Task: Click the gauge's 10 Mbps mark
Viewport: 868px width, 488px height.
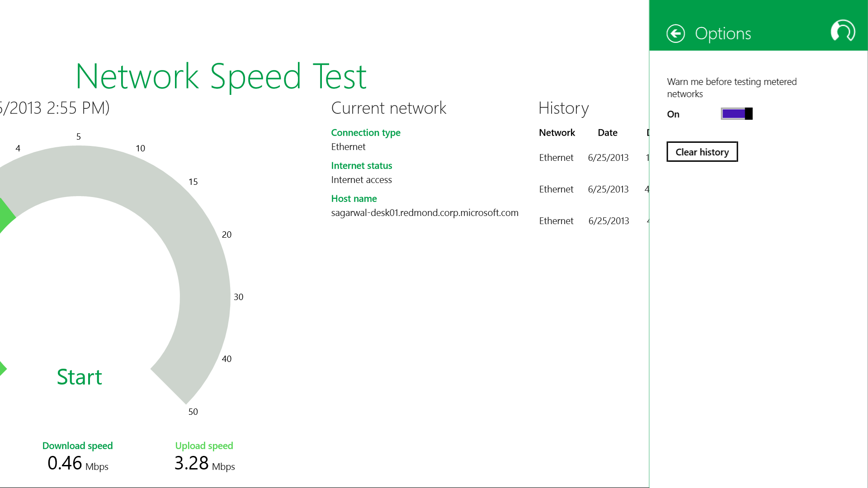Action: (141, 148)
